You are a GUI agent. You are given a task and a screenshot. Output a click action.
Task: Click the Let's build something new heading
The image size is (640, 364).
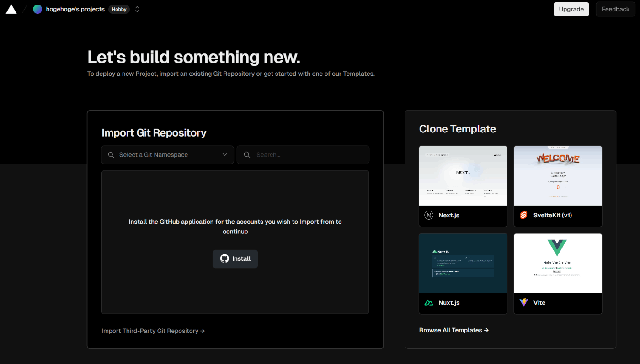[194, 57]
